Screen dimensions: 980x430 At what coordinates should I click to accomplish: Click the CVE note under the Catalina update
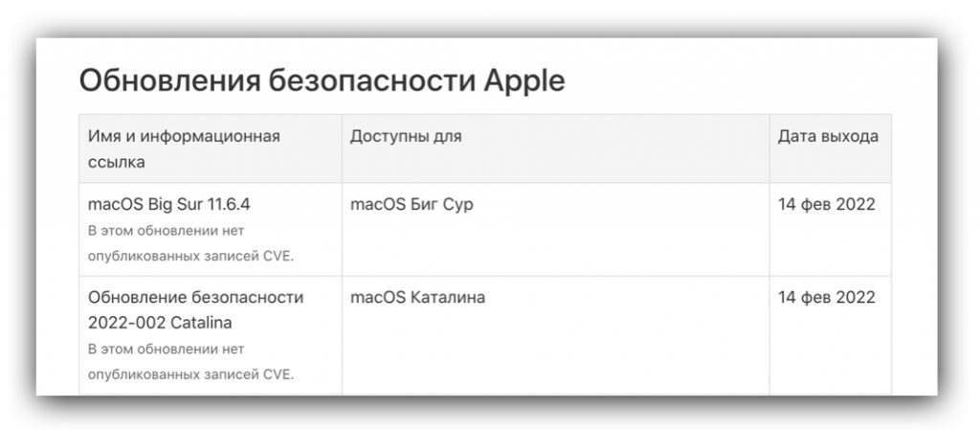pos(190,361)
